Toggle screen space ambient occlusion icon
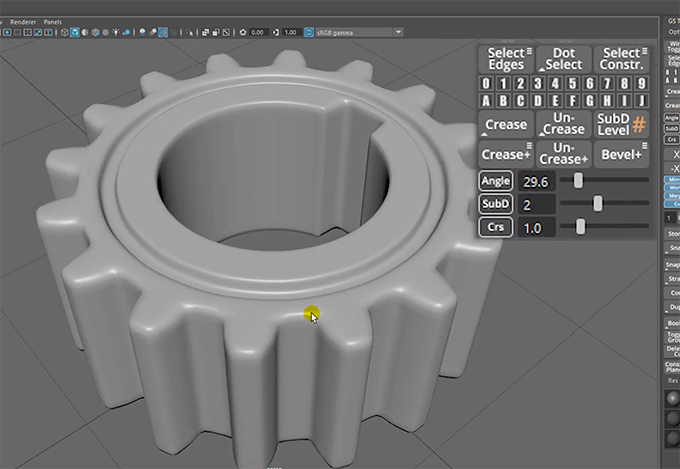This screenshot has width=680, height=469. 142,33
